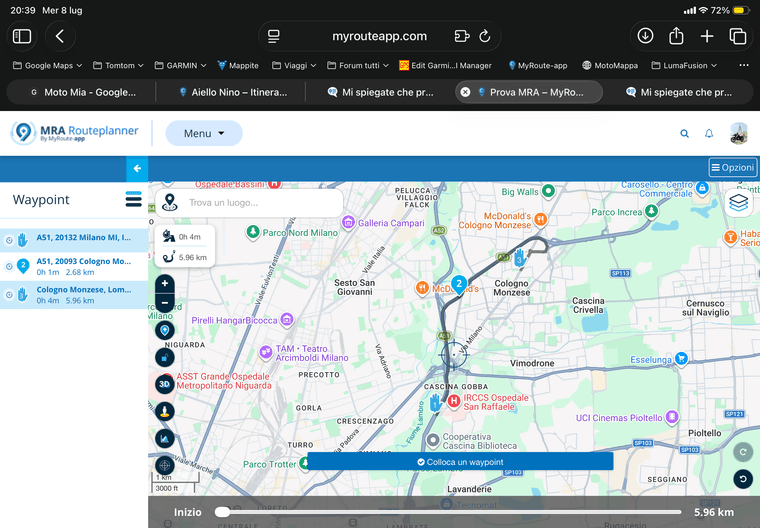The image size is (760, 528).
Task: Open map layers selector icon
Action: point(739,203)
